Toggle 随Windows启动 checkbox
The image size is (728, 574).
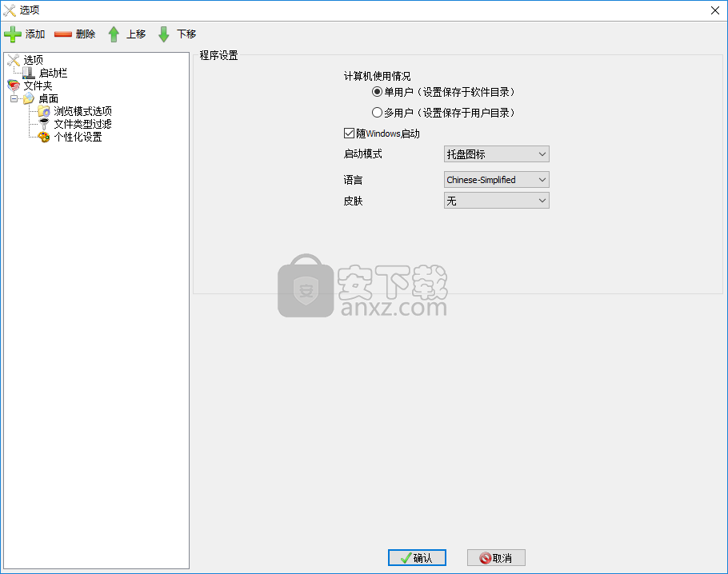coord(349,134)
